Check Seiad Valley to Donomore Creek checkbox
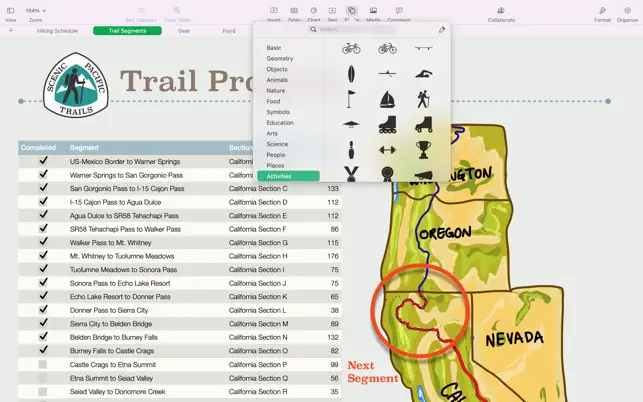 [x=43, y=391]
